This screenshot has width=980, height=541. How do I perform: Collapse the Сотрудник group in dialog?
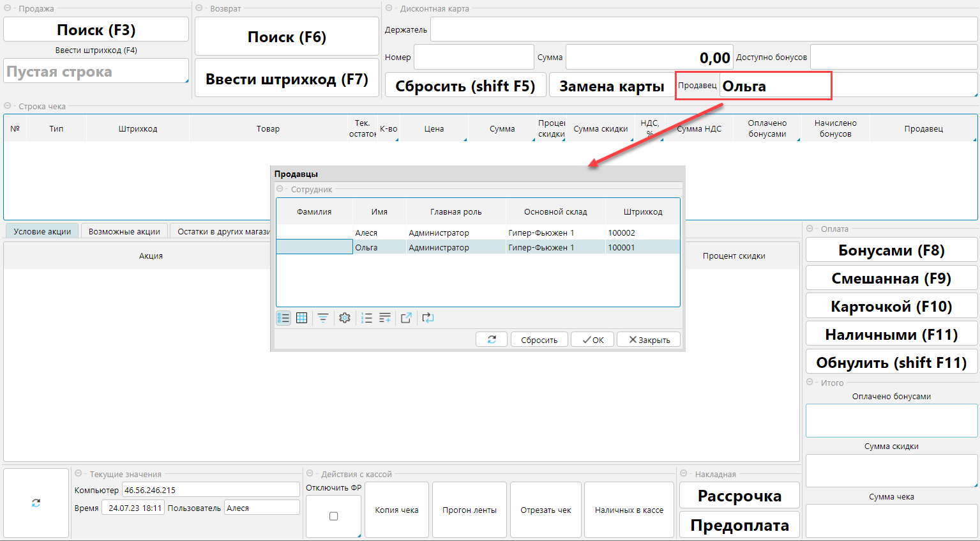pyautogui.click(x=280, y=189)
